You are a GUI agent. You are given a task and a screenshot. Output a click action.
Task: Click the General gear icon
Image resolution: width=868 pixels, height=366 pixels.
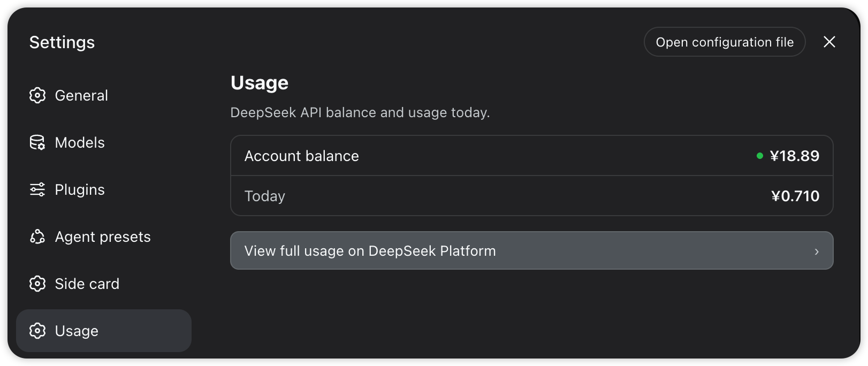pos(37,95)
